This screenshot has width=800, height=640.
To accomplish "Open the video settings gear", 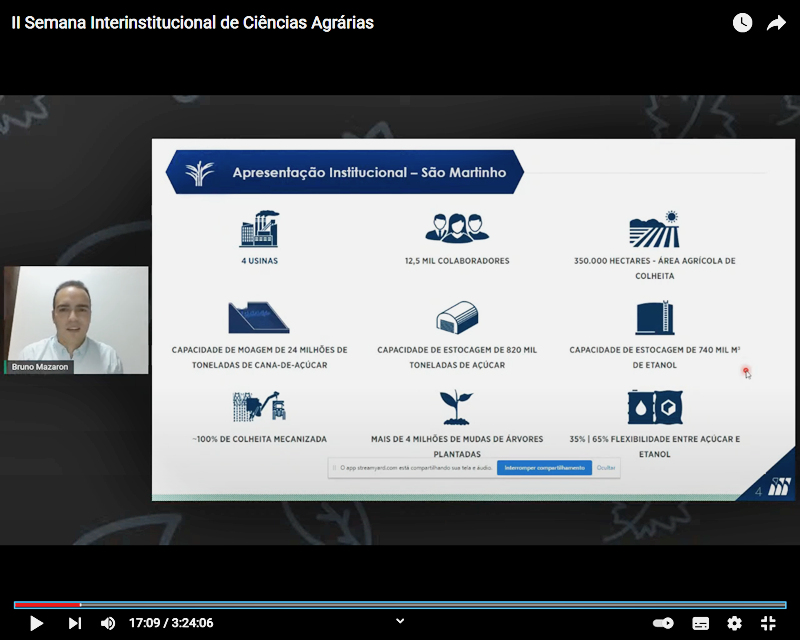I will [x=735, y=623].
